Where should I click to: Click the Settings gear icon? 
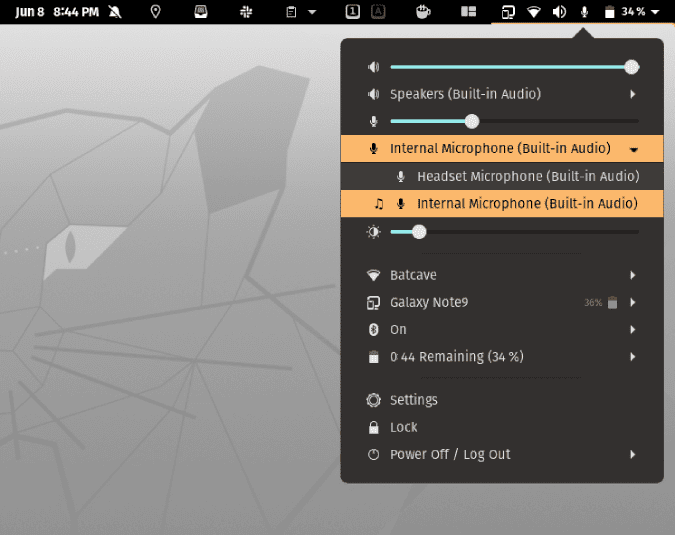[374, 400]
